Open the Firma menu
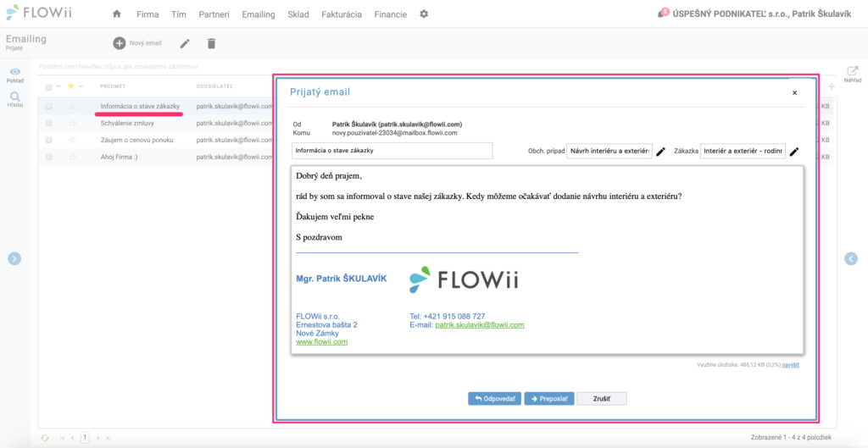Viewport: 868px width, 448px height. 147,14
